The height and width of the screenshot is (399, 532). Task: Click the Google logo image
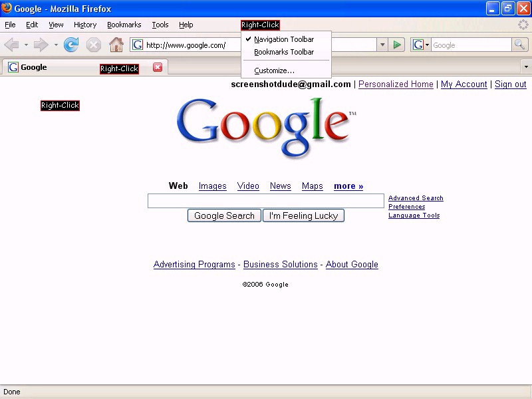point(267,128)
